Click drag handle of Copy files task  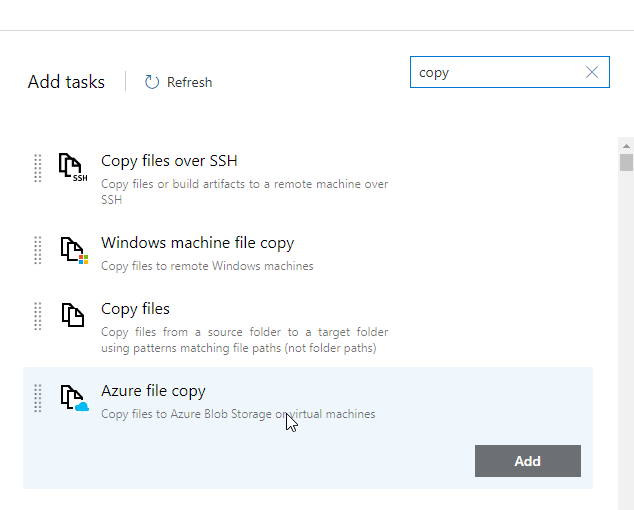coord(38,316)
